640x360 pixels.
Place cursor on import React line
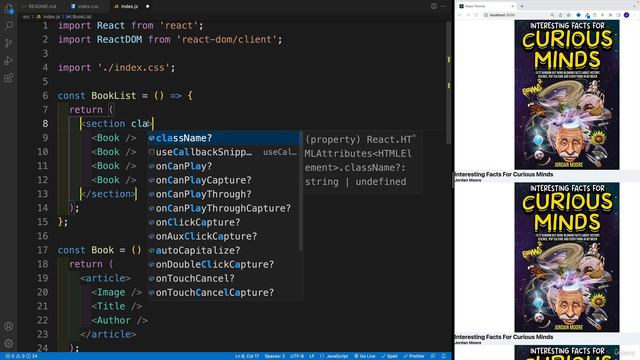(x=130, y=26)
